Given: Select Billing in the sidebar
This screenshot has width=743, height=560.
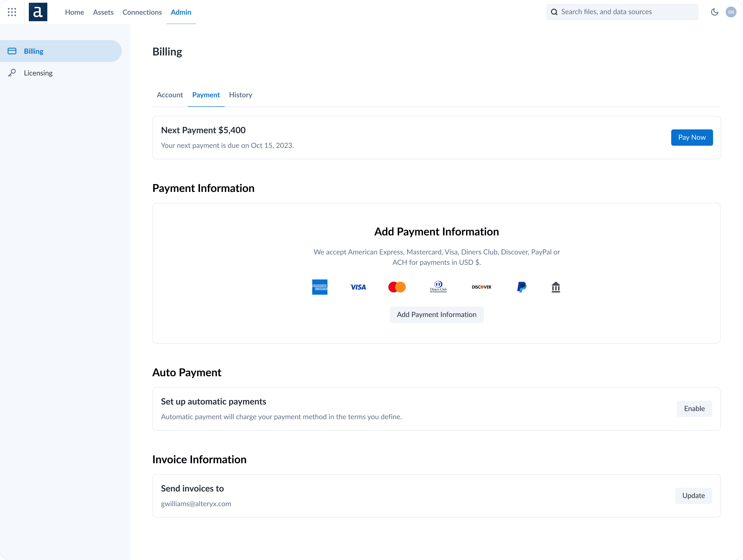Looking at the screenshot, I should 34,51.
